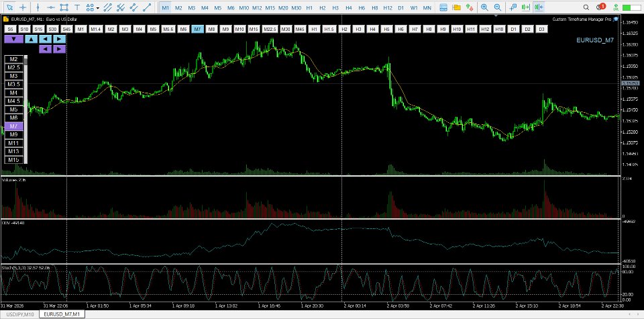Click the EURUSD_M7 chart title icon
The image size is (644, 319).
[x=5, y=19]
